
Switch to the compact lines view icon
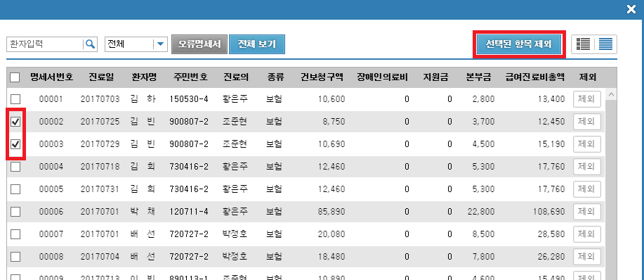pyautogui.click(x=605, y=44)
